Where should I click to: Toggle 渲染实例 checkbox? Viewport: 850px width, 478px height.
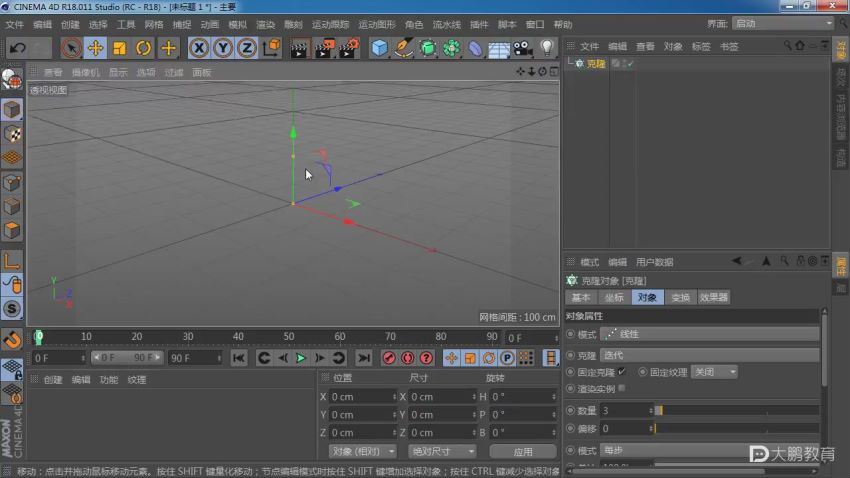[x=622, y=388]
